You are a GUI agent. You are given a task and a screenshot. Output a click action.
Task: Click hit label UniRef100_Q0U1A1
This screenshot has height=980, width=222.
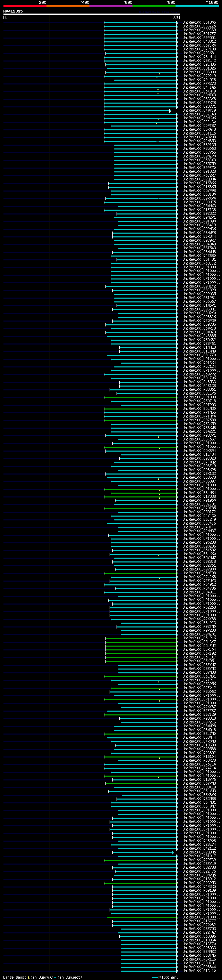click(199, 963)
